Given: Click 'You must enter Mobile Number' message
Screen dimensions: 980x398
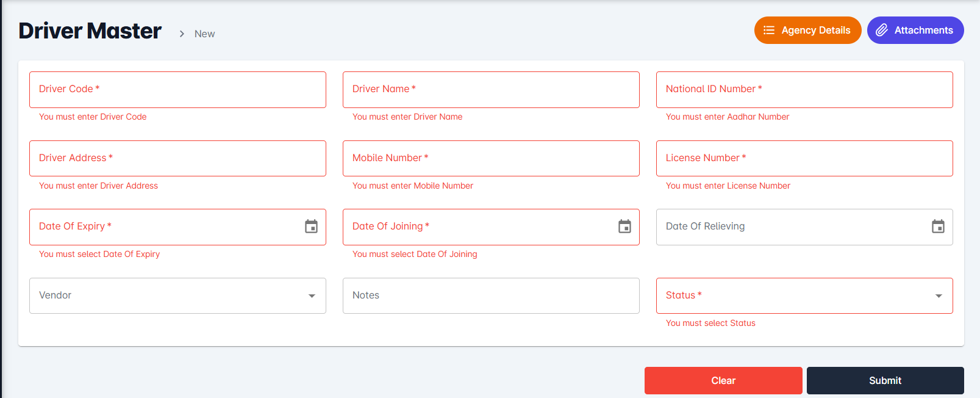Looking at the screenshot, I should click(x=413, y=186).
